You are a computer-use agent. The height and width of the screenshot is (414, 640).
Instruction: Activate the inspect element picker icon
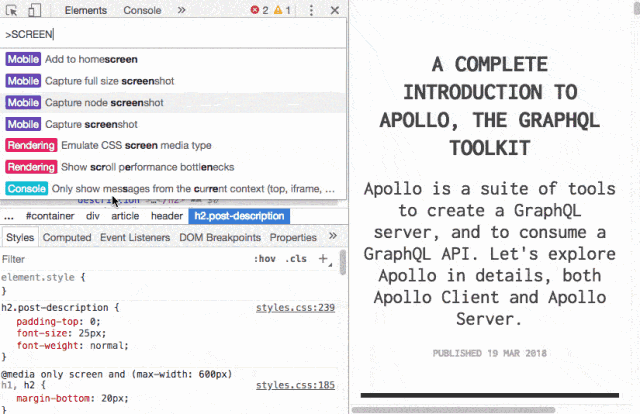point(11,10)
